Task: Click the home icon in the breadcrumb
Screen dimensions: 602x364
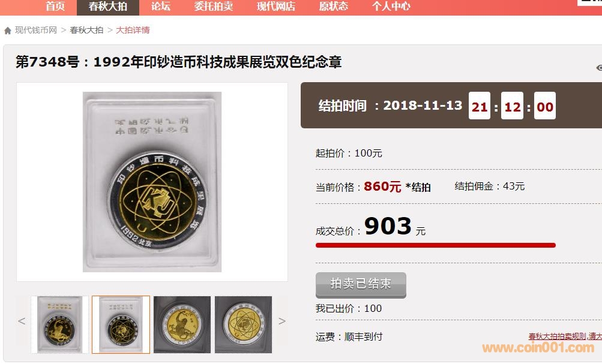Action: tap(8, 31)
